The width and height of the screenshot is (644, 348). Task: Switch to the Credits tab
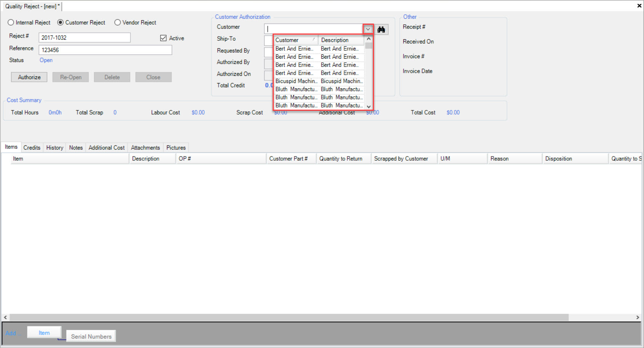[x=32, y=148]
